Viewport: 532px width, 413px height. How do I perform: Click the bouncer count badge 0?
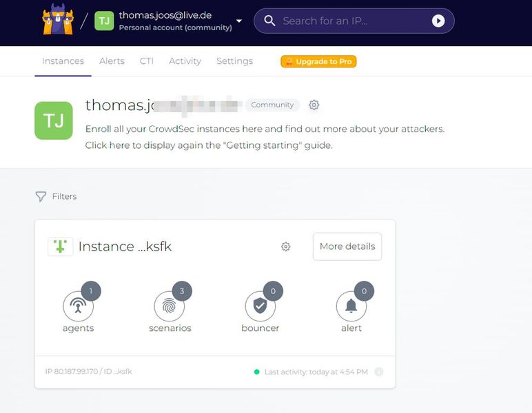coord(273,291)
